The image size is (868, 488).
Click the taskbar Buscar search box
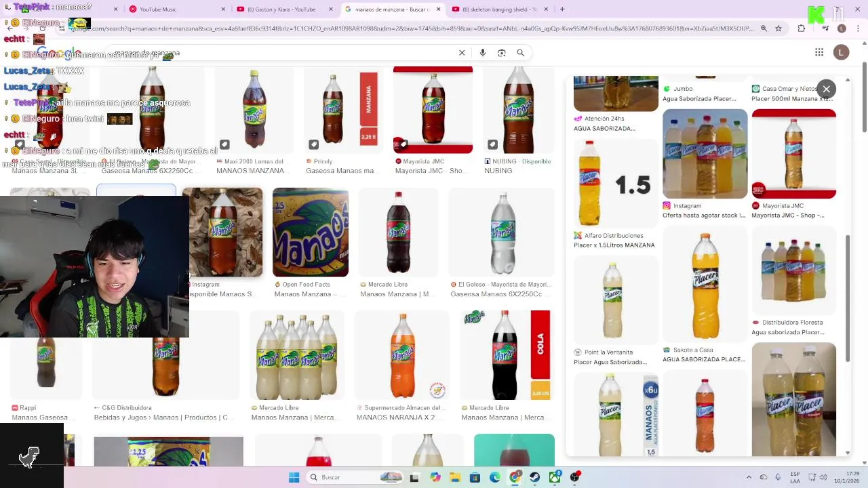(x=355, y=477)
